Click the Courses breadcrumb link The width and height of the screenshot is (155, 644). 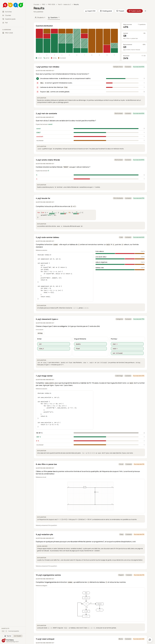point(36,5)
